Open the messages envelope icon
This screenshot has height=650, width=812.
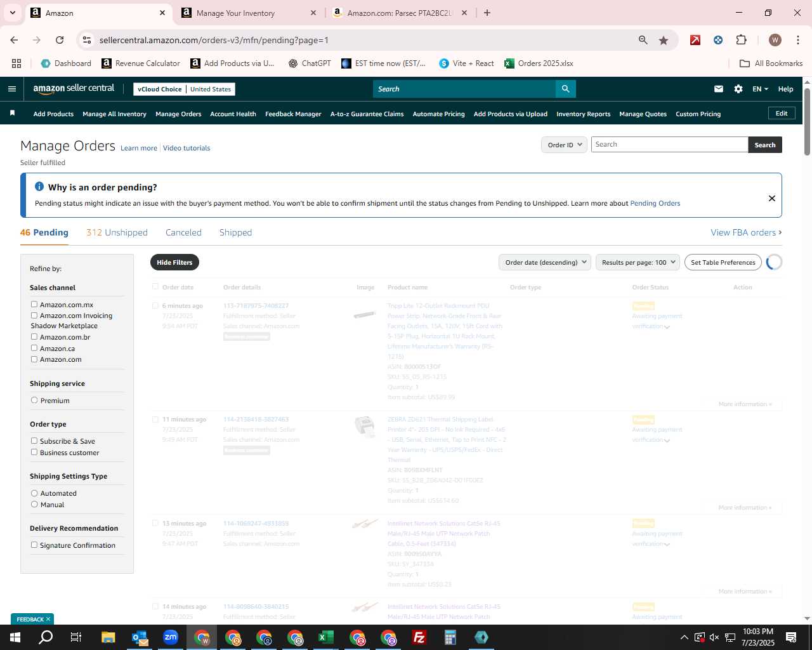coord(719,89)
